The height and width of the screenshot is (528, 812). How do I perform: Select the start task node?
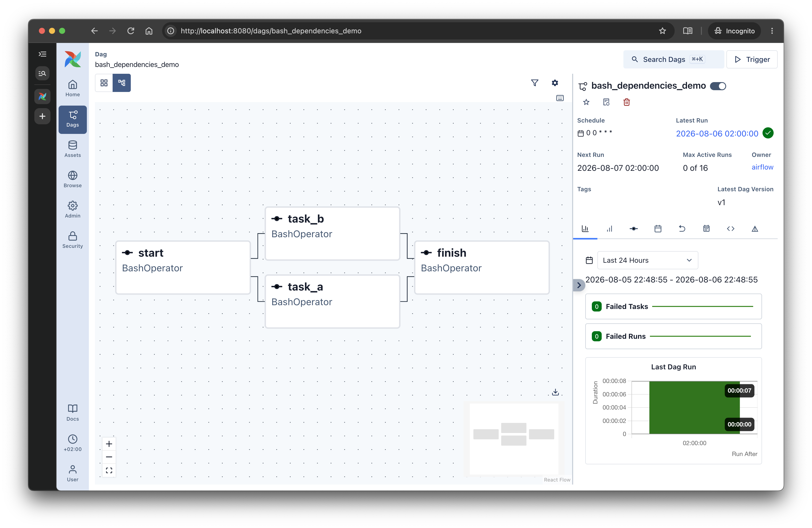[x=183, y=268]
